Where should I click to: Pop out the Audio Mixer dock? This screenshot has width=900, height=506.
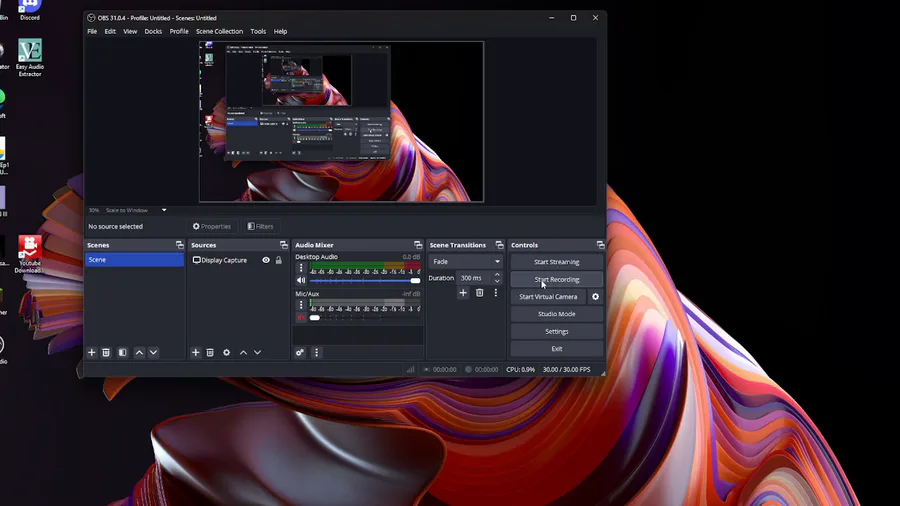(418, 245)
